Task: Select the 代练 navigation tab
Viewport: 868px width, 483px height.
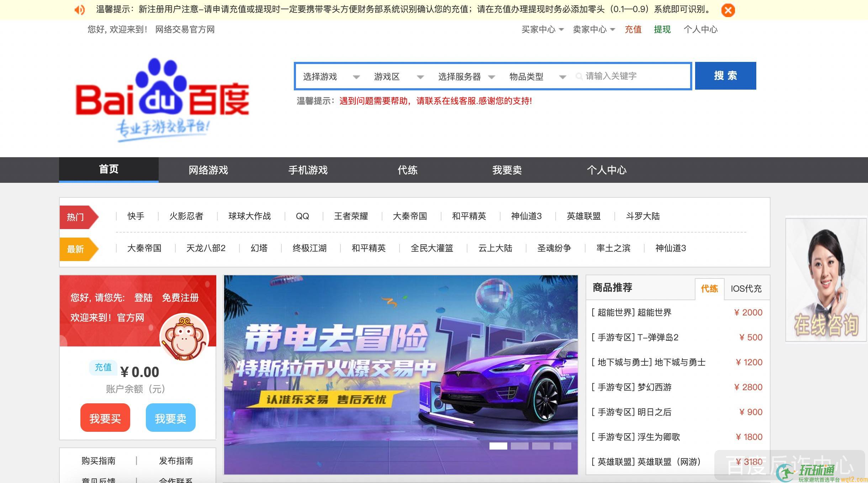Action: pyautogui.click(x=408, y=170)
